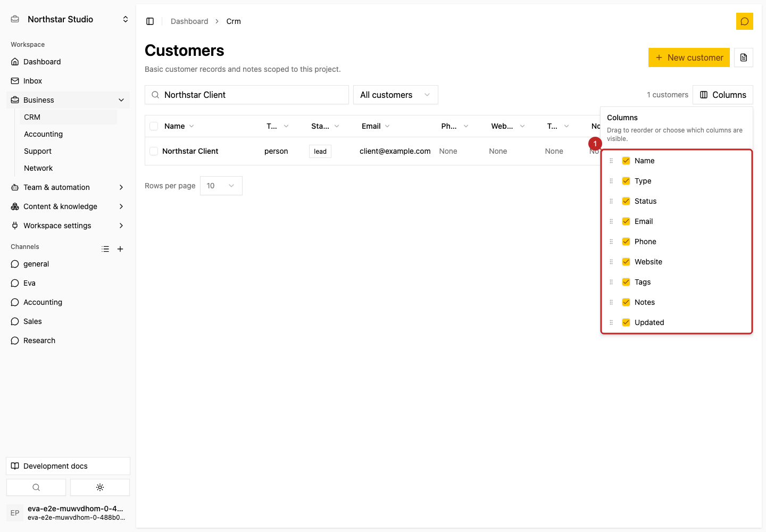Click the channel list view icon
The width and height of the screenshot is (766, 532).
pos(105,249)
